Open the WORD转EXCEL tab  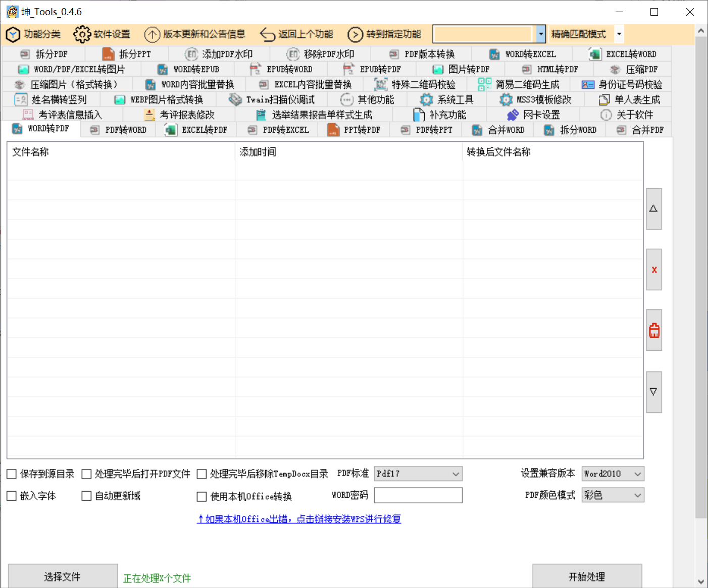point(522,54)
